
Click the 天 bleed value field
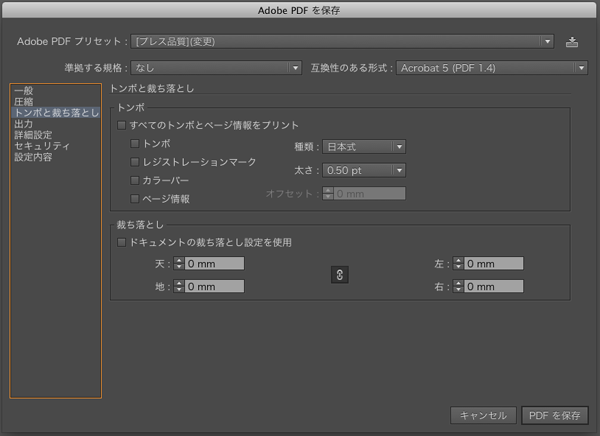pos(214,264)
